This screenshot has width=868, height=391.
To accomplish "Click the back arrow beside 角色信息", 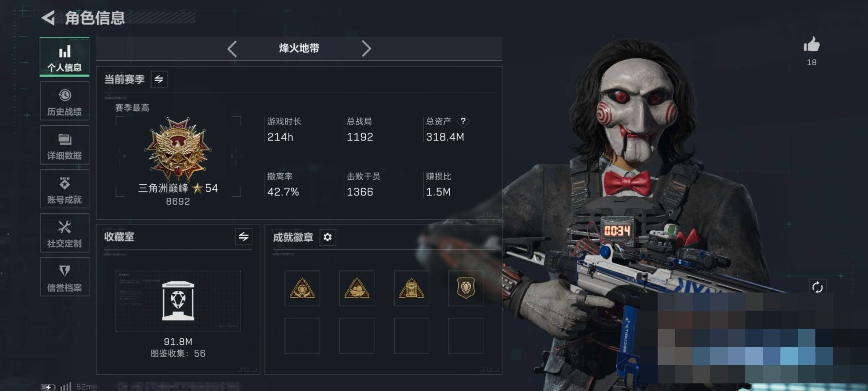I will point(48,18).
